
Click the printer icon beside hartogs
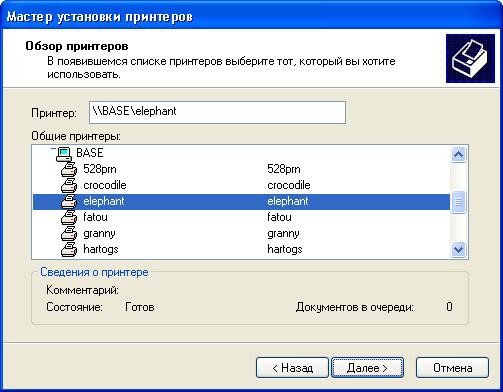pyautogui.click(x=69, y=249)
